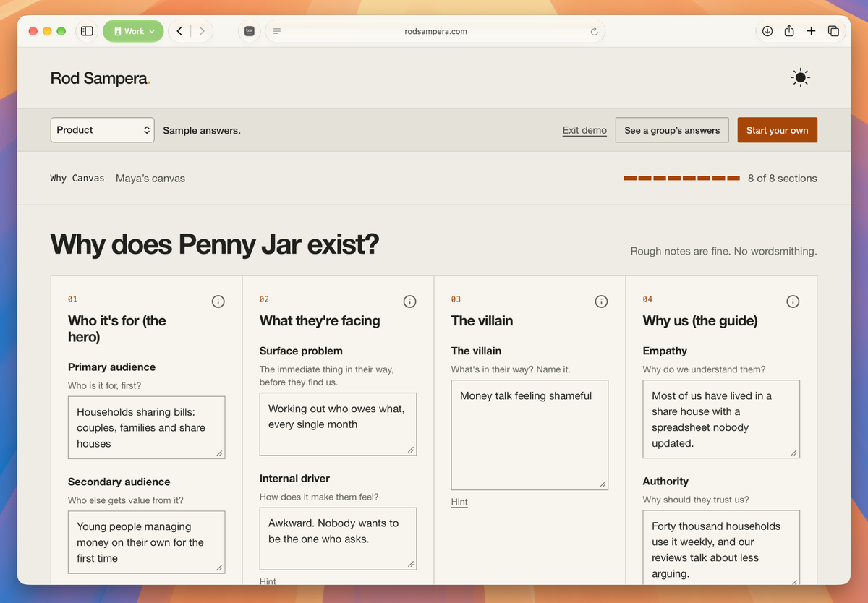Toggle light/dark theme sun icon
This screenshot has width=868, height=603.
click(800, 78)
